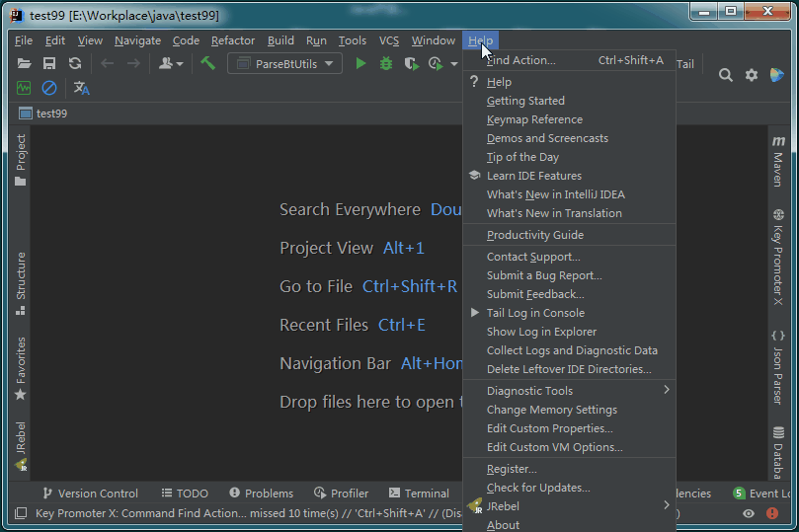Open the VCS menu
This screenshot has height=532, width=799.
(389, 40)
